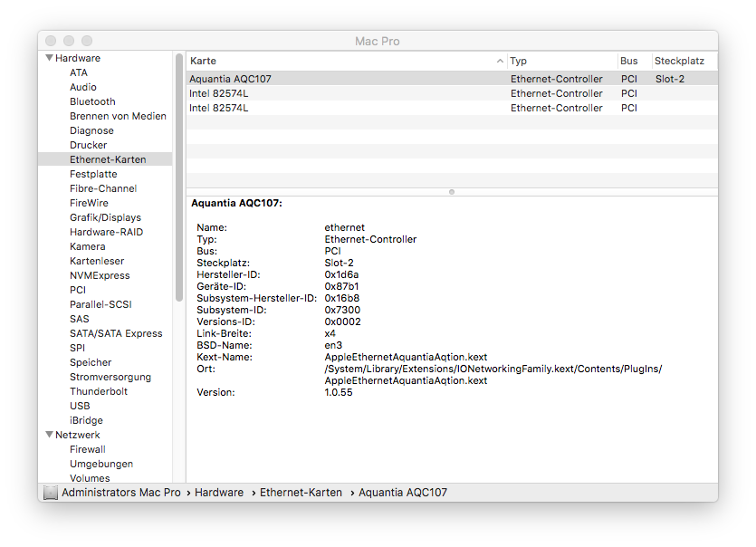Open Kartenleser entry

(x=97, y=261)
